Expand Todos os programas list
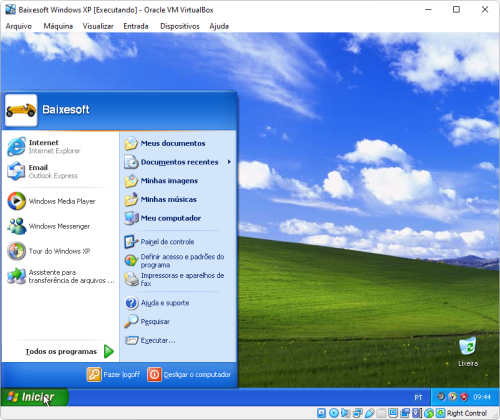 (x=69, y=351)
